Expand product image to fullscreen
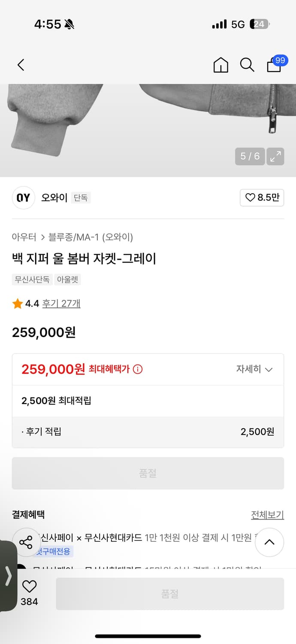This screenshot has height=644, width=296. 275,156
